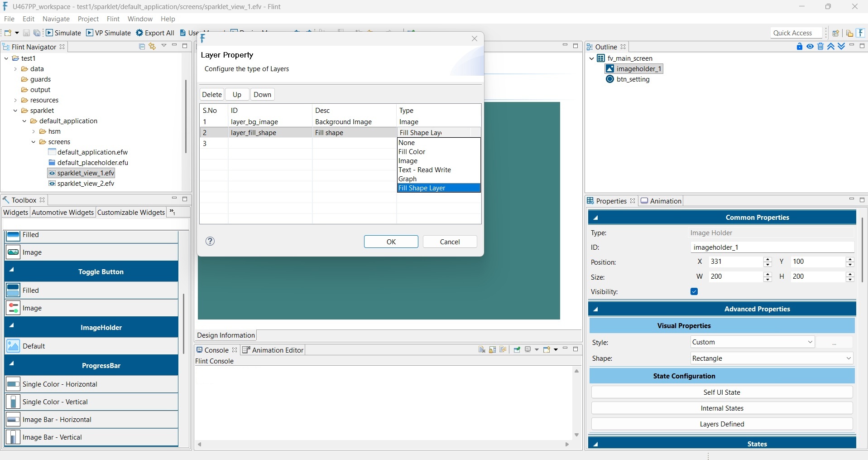
Task: Select imageholder_1 in the Outline tree
Action: tap(634, 69)
